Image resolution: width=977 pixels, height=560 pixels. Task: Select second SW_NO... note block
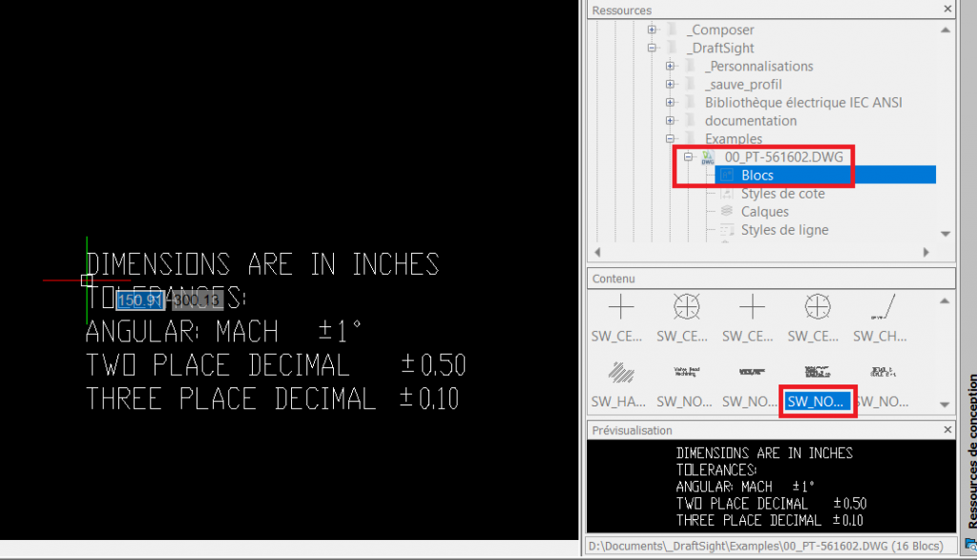pos(750,384)
